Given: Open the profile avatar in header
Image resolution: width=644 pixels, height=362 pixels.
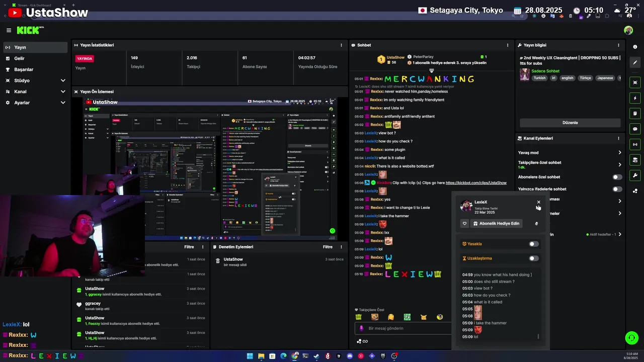Looking at the screenshot, I should tap(628, 30).
